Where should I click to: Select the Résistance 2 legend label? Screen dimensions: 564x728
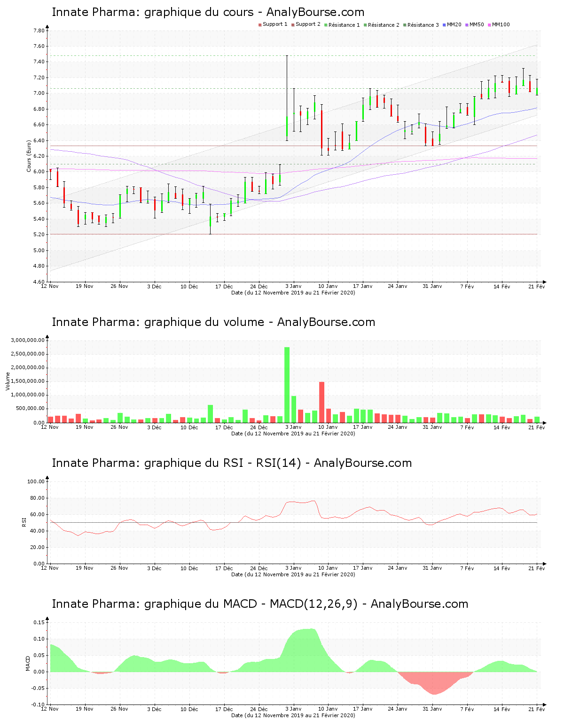coord(384,25)
